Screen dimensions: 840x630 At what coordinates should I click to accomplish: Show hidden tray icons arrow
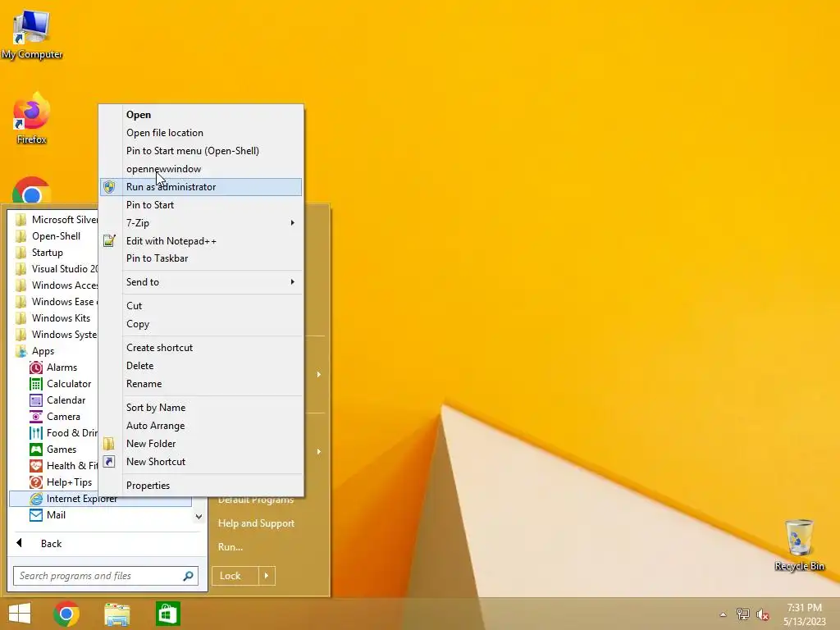(x=723, y=614)
